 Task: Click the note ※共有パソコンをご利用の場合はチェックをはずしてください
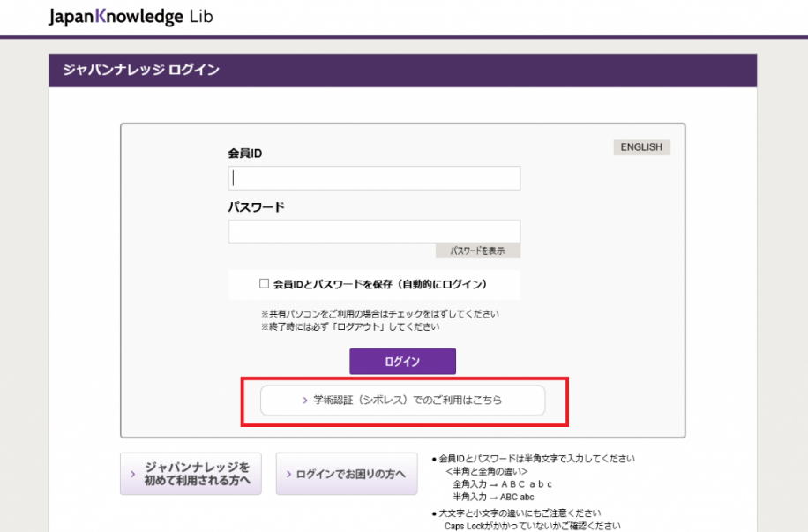point(380,314)
